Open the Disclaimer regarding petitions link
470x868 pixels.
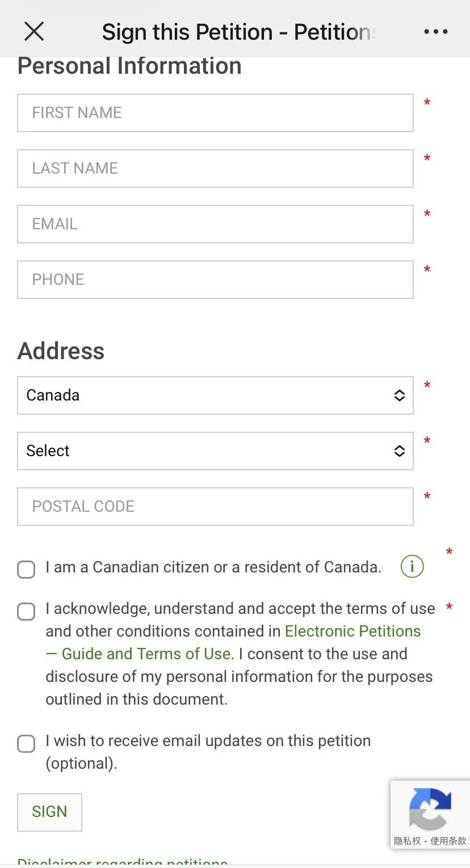[123, 862]
